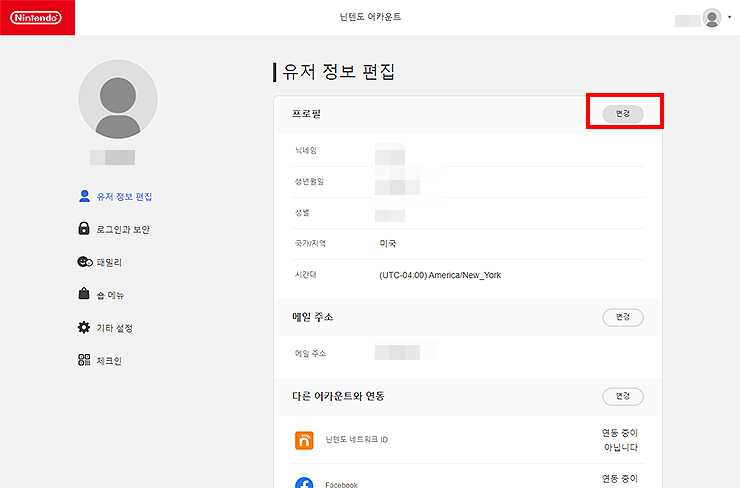
Task: Click the 국가/지역 label
Action: pos(310,244)
